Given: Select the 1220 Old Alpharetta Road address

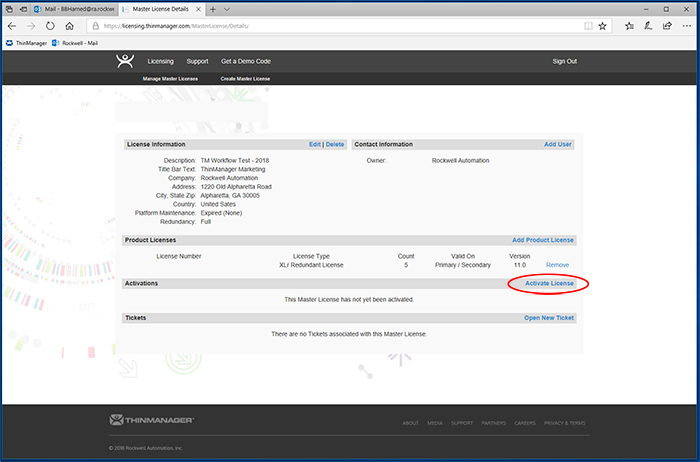Looking at the screenshot, I should (x=236, y=187).
